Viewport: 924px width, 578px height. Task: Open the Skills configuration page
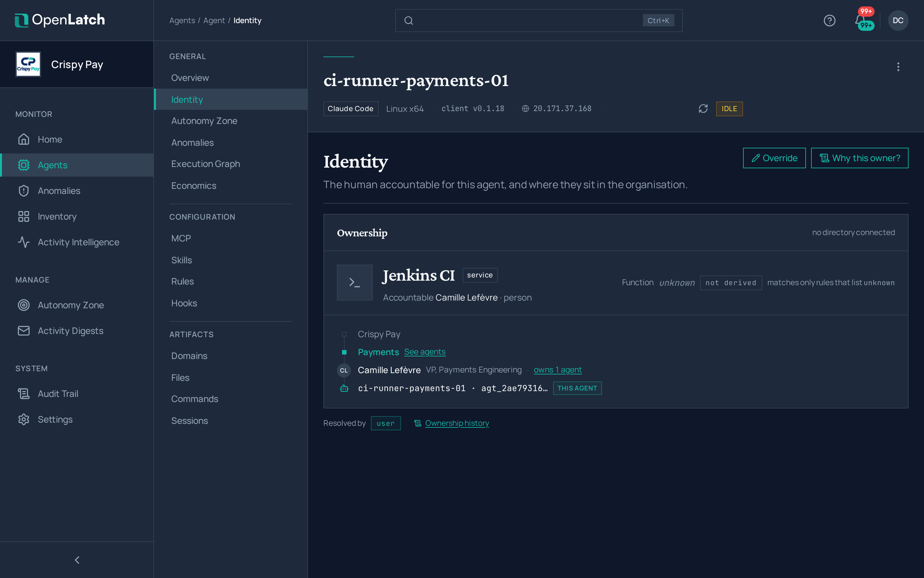231,260
